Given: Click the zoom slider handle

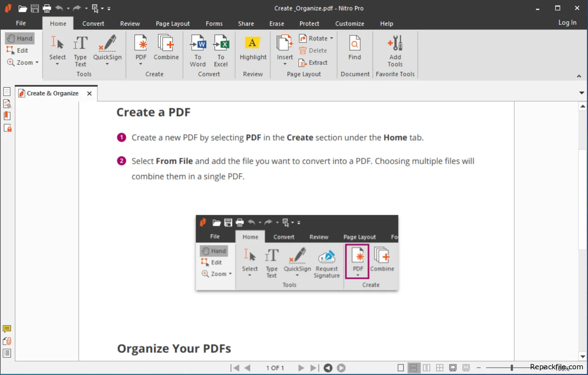Looking at the screenshot, I should point(512,368).
